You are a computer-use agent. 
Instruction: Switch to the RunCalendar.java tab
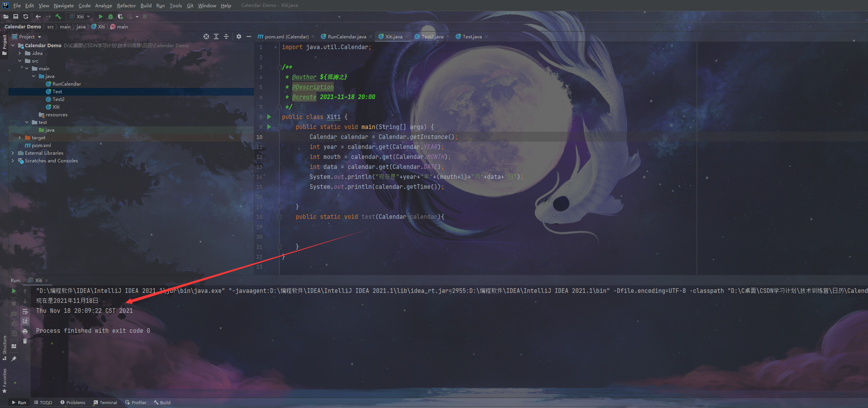(x=347, y=36)
